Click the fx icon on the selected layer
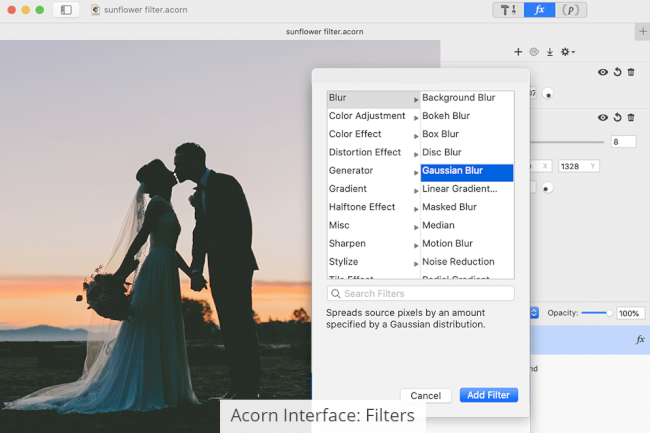 [640, 340]
